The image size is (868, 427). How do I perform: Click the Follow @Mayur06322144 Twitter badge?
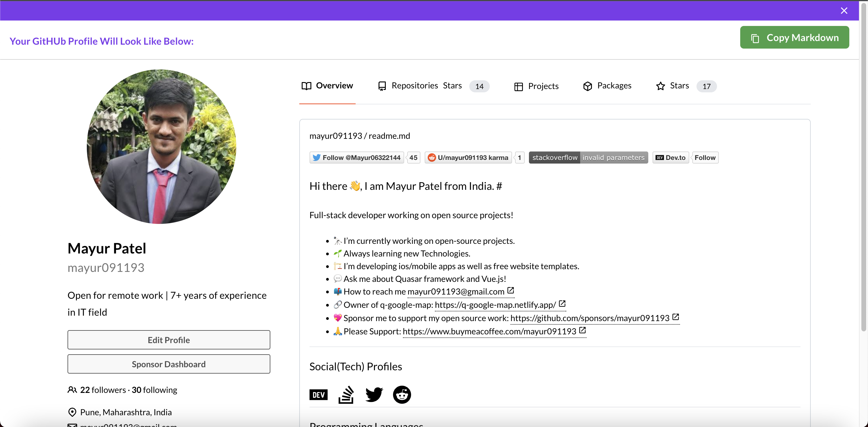pyautogui.click(x=357, y=158)
